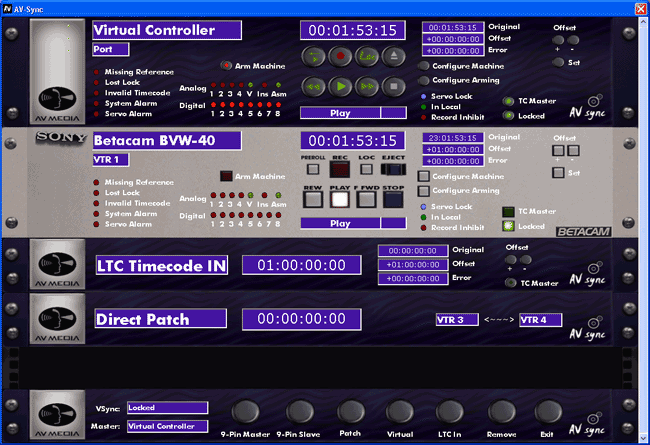650x445 pixels.
Task: Click Virtual Controller Error field +00:00:00:00
Action: click(453, 51)
